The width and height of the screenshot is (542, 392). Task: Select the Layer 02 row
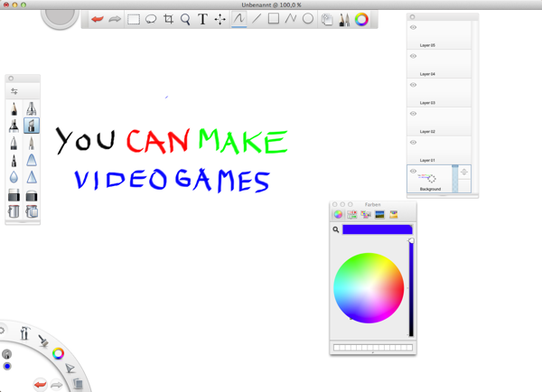pos(439,121)
